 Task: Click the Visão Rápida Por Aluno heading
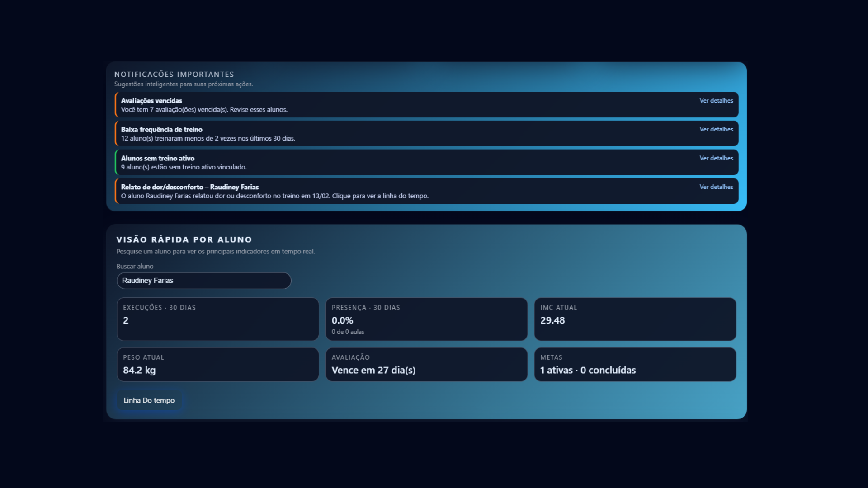[184, 239]
